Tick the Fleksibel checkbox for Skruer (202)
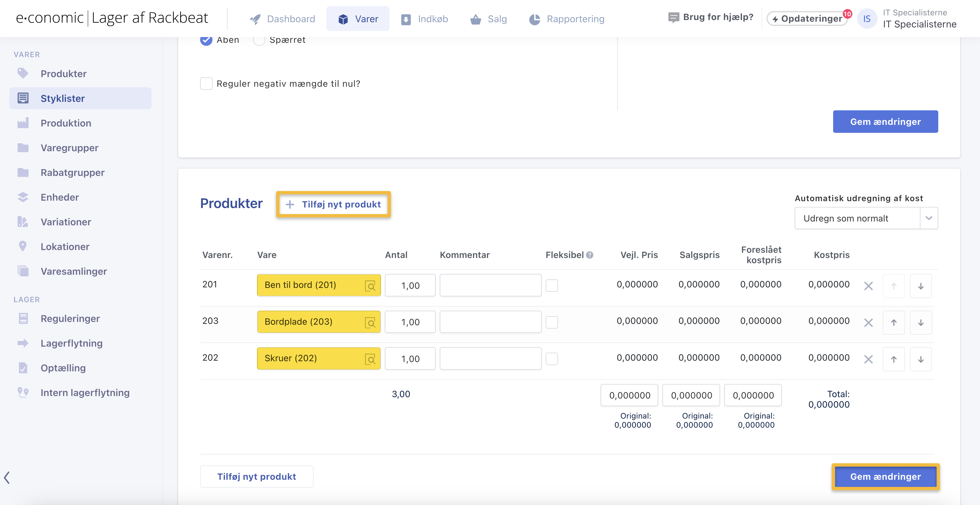 pos(552,359)
